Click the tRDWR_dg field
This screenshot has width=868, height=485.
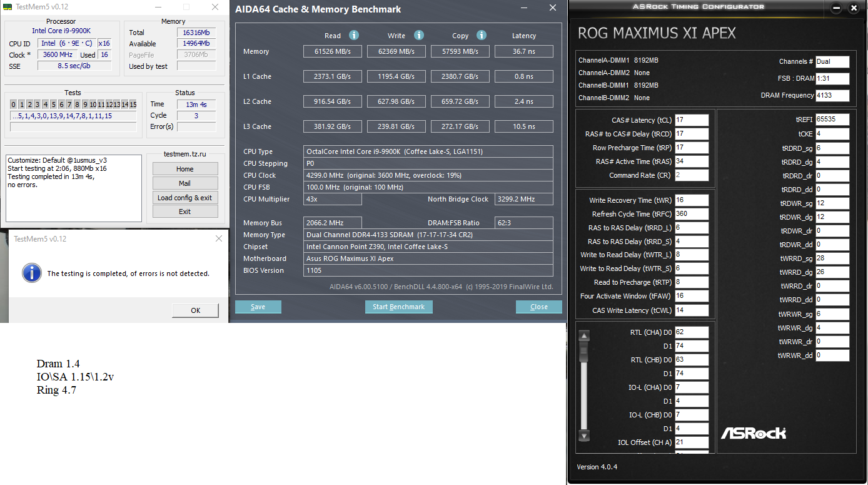click(832, 217)
